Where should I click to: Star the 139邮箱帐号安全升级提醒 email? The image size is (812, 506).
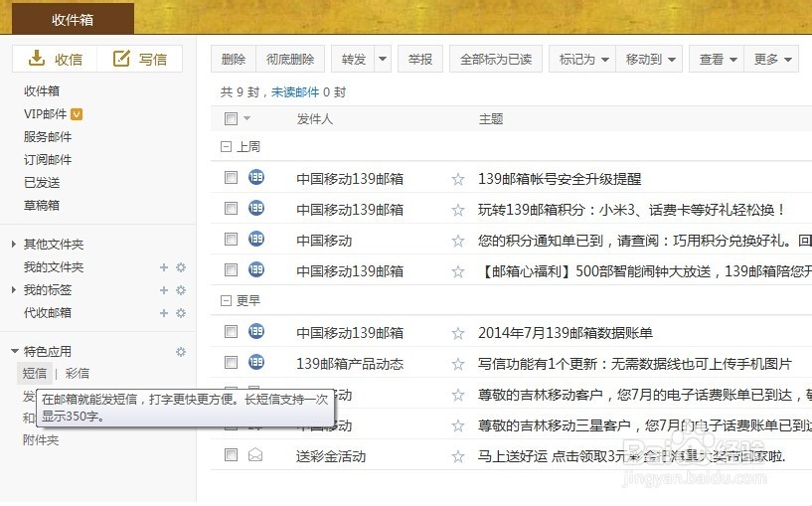(x=458, y=179)
